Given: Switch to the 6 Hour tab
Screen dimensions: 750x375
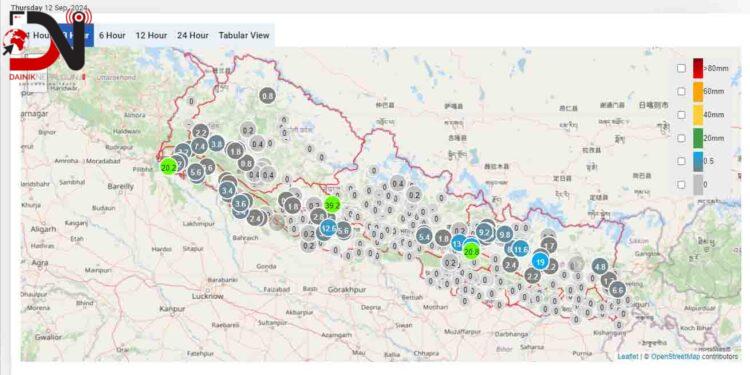Looking at the screenshot, I should tap(112, 35).
